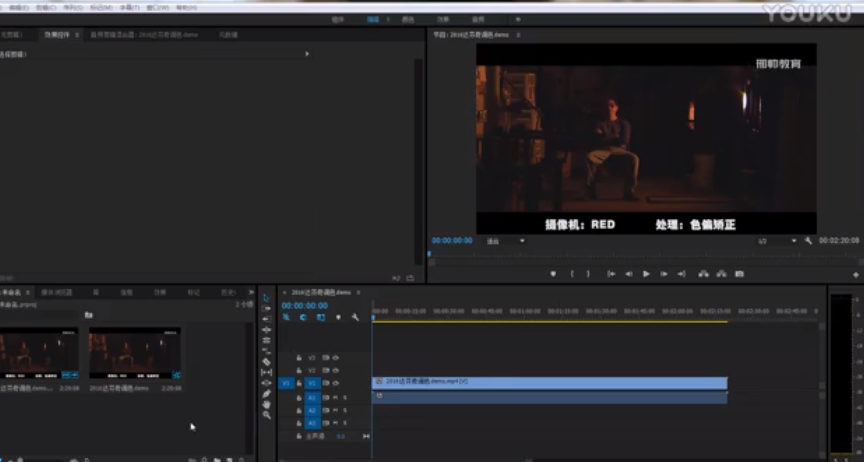Add marker in program monitor
This screenshot has height=462, width=864.
553,274
